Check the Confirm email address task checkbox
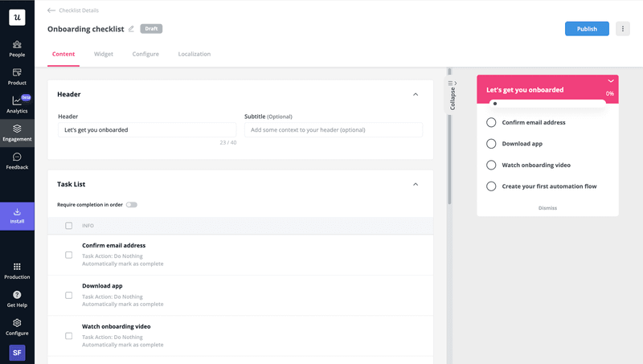643x364 pixels. point(68,255)
